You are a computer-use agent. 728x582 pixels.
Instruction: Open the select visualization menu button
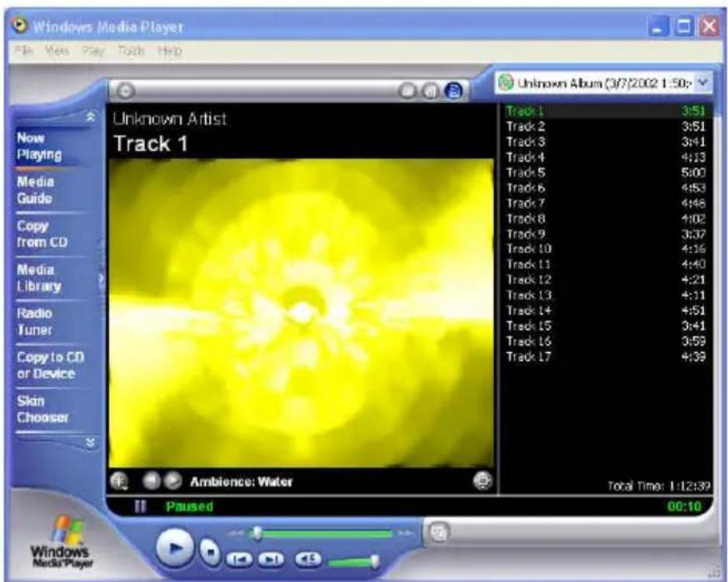click(x=120, y=480)
